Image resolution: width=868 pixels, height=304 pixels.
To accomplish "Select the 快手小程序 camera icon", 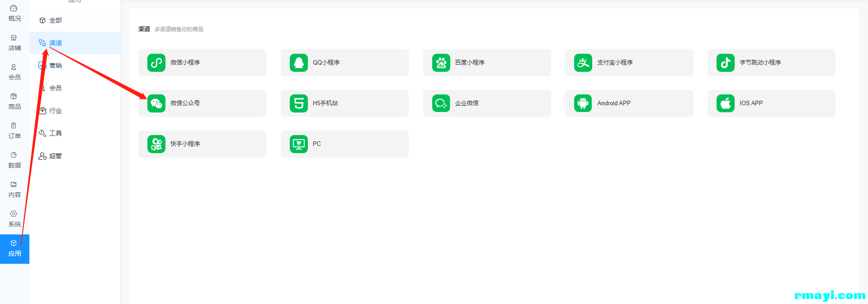I will coord(156,144).
